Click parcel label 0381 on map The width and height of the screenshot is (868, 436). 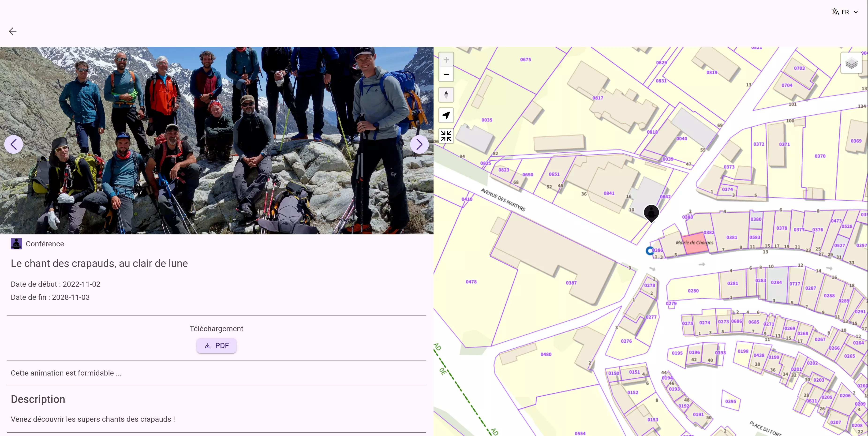coord(732,237)
